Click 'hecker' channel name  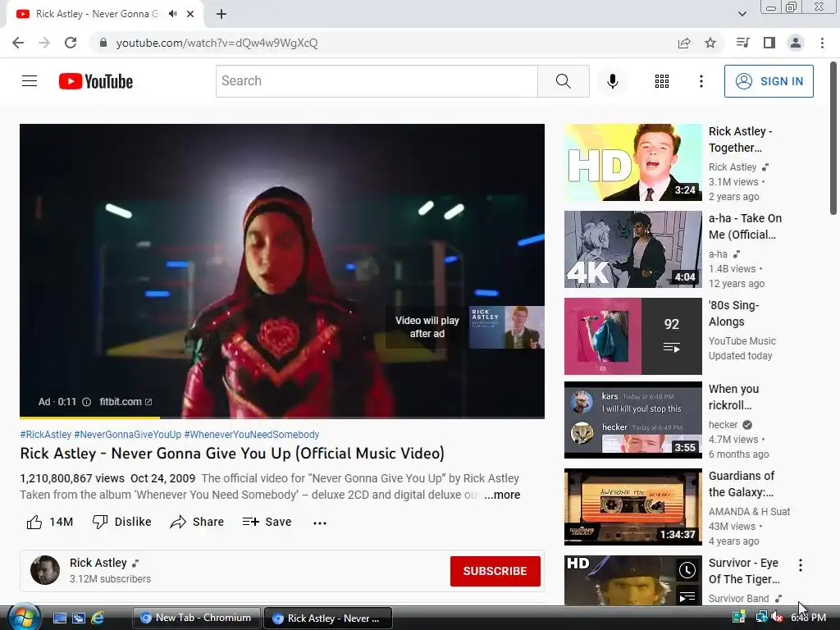click(x=724, y=425)
